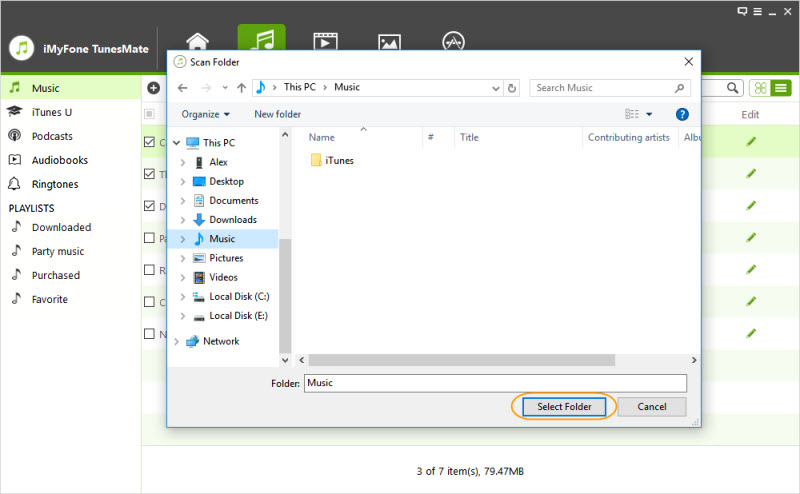Image resolution: width=800 pixels, height=494 pixels.
Task: Check the fourth song checkbox
Action: point(149,238)
